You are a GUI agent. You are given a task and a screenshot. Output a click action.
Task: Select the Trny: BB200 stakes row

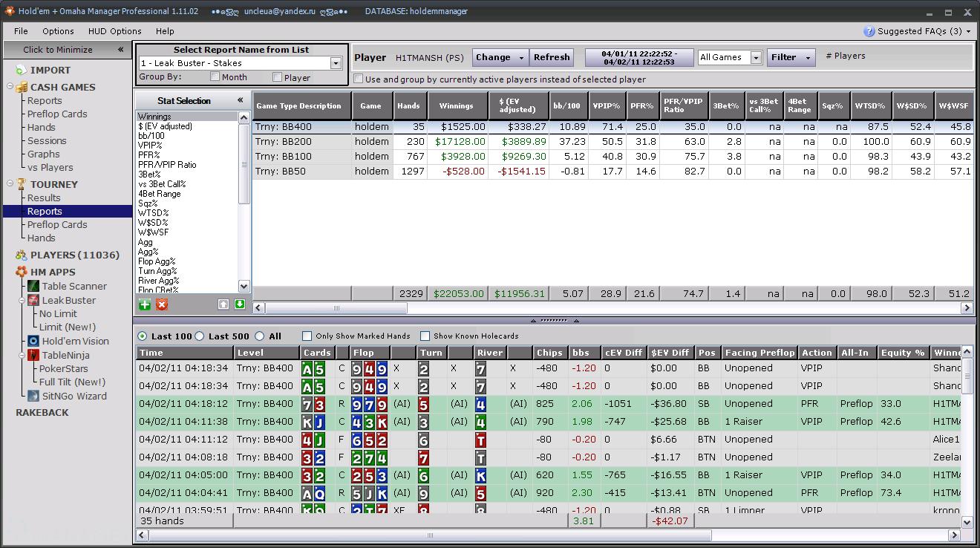(x=613, y=141)
